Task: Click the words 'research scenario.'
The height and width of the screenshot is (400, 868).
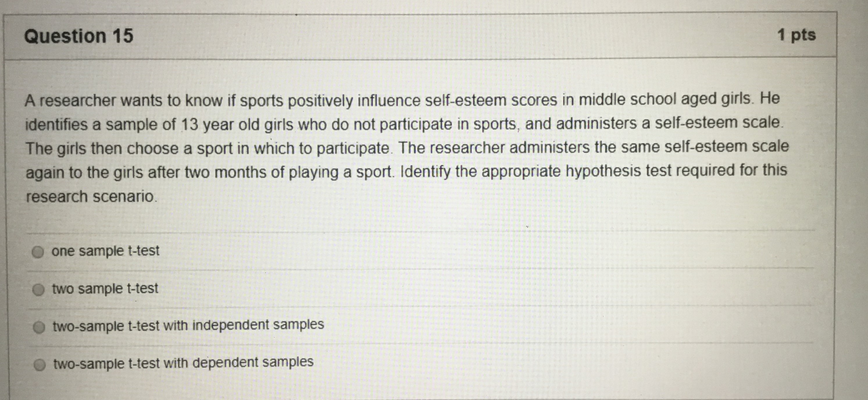Action: click(x=92, y=196)
